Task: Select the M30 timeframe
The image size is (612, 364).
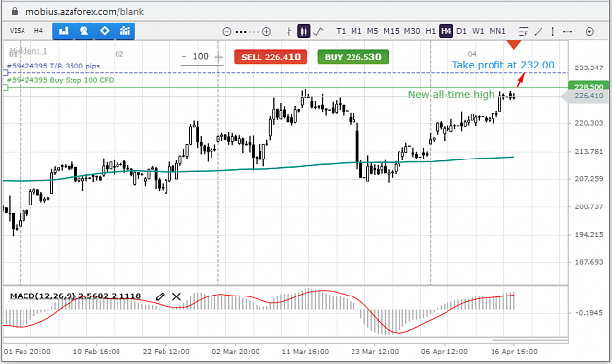Action: [x=412, y=31]
